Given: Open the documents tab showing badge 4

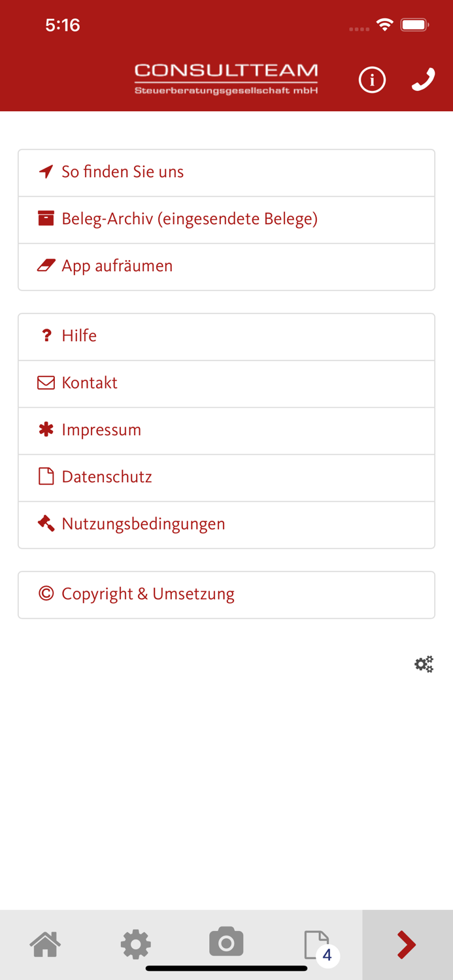Looking at the screenshot, I should (x=317, y=944).
